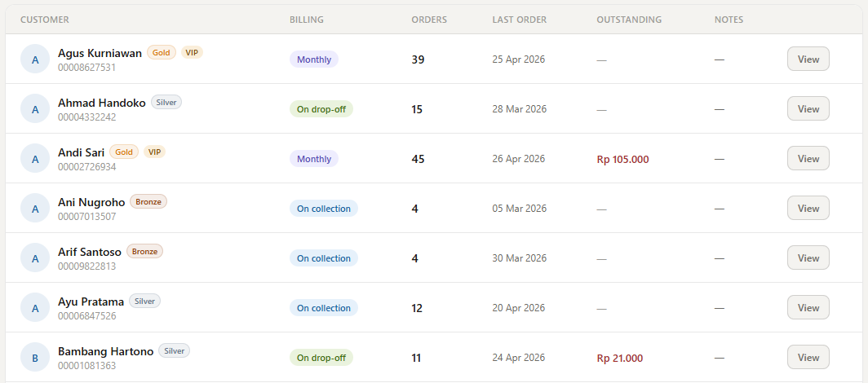Open View for Bambang Hartono
Image resolution: width=868 pixels, height=383 pixels.
click(x=808, y=358)
